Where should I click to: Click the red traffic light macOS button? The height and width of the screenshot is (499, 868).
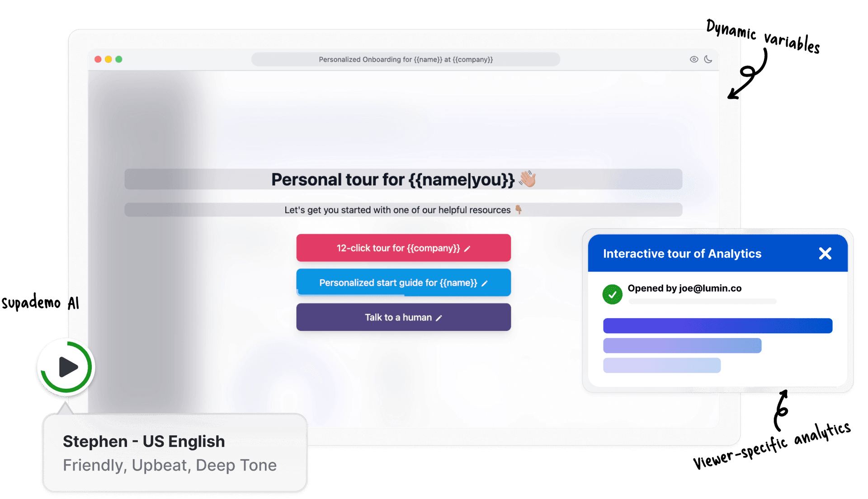click(97, 59)
